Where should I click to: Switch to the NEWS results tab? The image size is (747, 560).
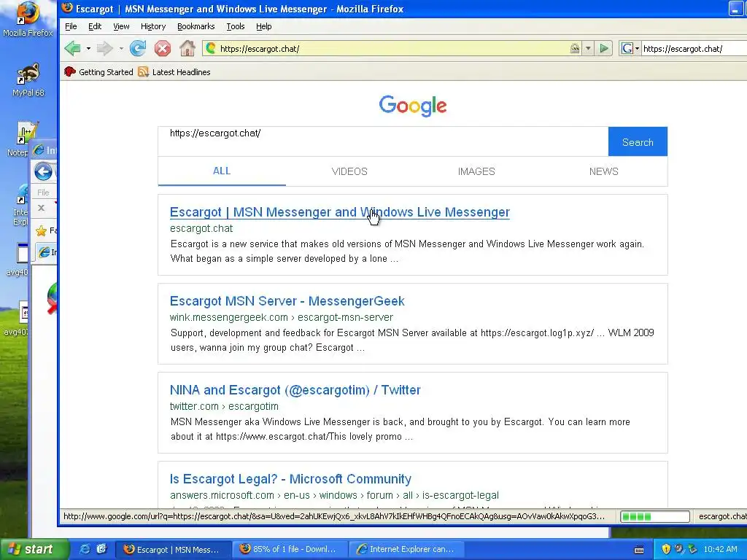603,171
